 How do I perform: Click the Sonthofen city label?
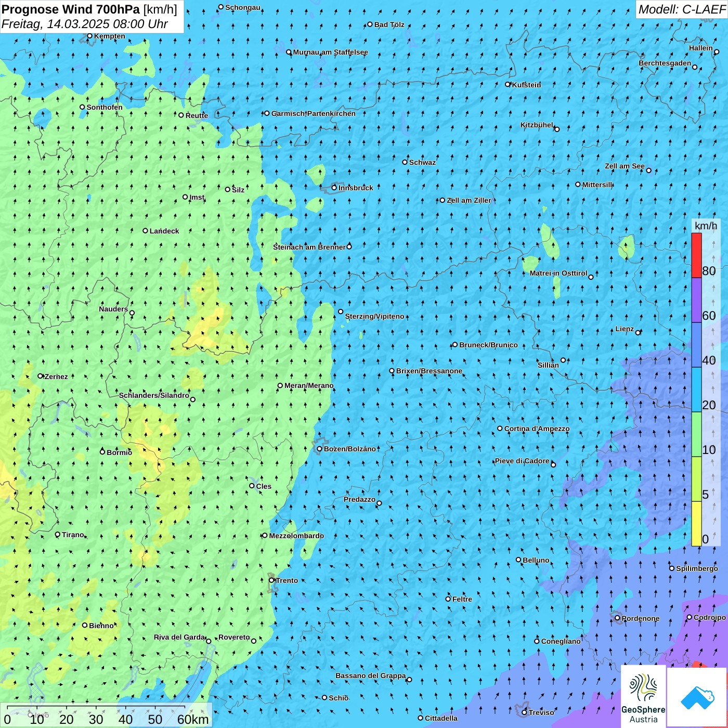tap(105, 107)
